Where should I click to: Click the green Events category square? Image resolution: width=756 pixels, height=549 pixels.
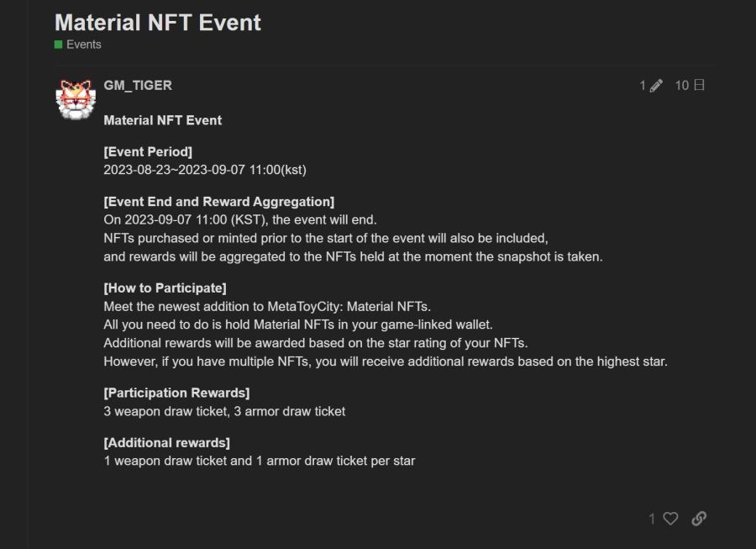58,45
